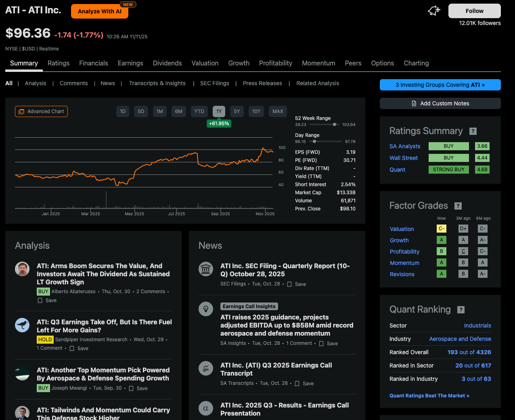Open the Profitability factor grade link

(404, 252)
